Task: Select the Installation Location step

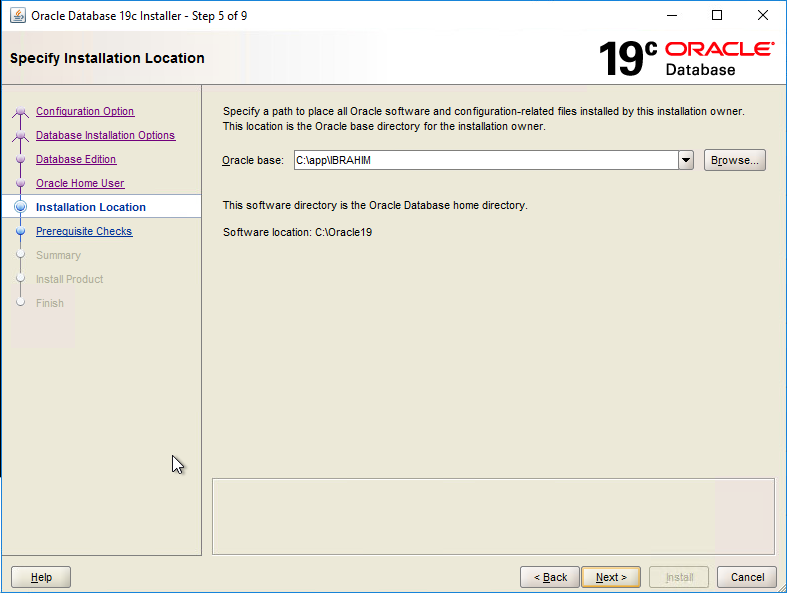Action: click(x=91, y=207)
